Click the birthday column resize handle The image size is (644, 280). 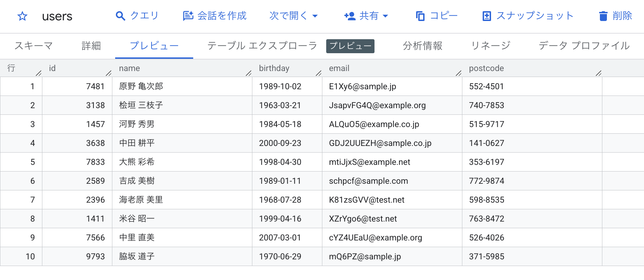[318, 73]
